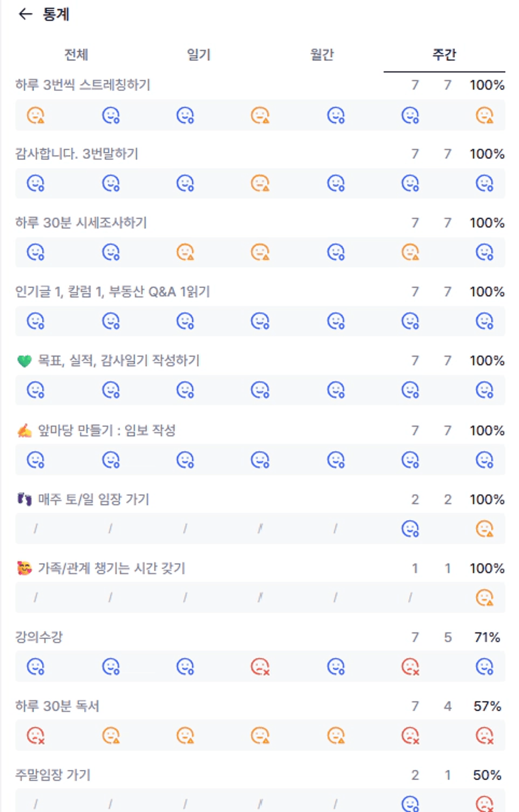The width and height of the screenshot is (519, 812).
Task: Open the 인기글 1, 칼럼 1, 부동산 Q&A 1읽기 habit
Action: [x=112, y=292]
